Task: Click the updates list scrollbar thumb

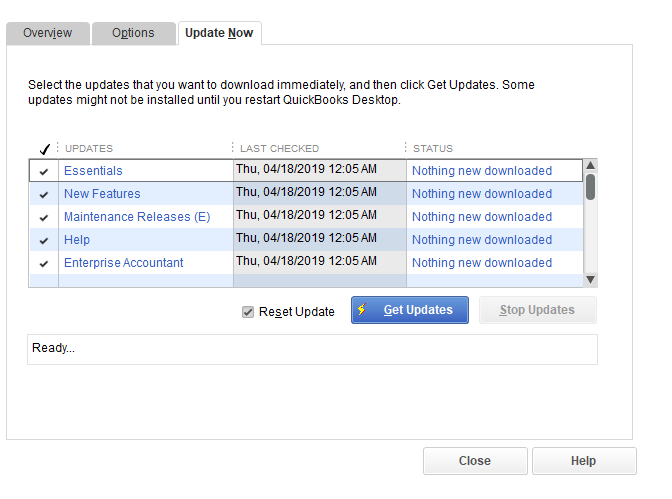Action: 591,186
